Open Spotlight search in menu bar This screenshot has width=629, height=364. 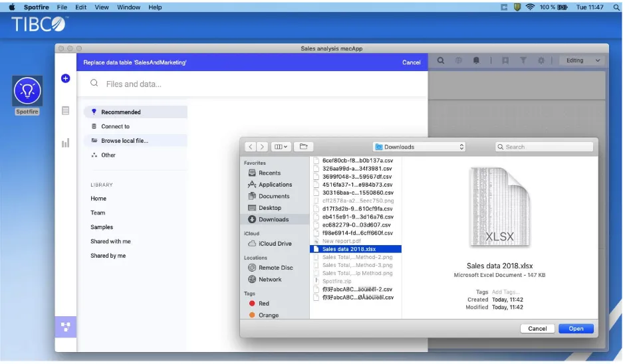[x=616, y=7]
